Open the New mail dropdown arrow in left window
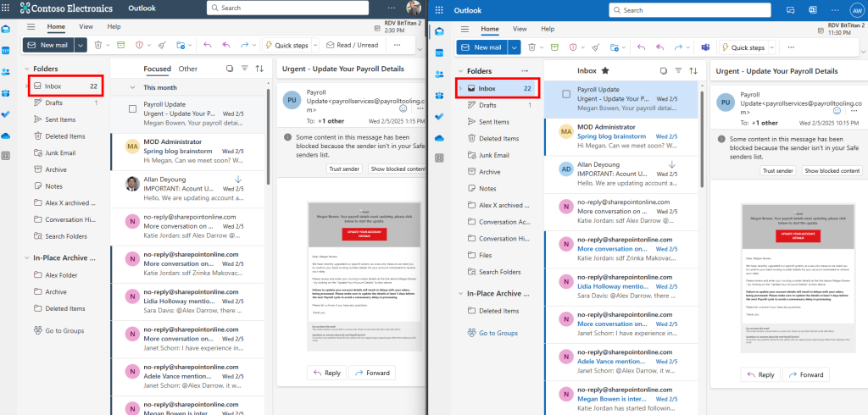The height and width of the screenshot is (415, 868). (81, 46)
